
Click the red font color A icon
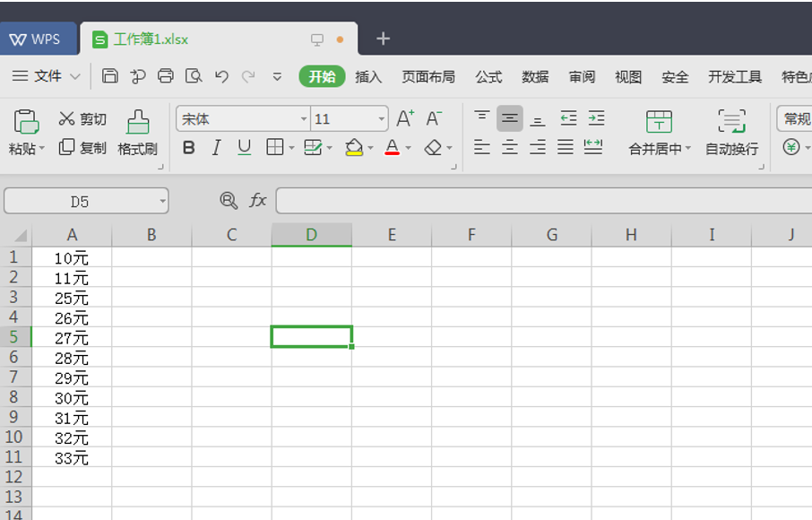[x=392, y=148]
